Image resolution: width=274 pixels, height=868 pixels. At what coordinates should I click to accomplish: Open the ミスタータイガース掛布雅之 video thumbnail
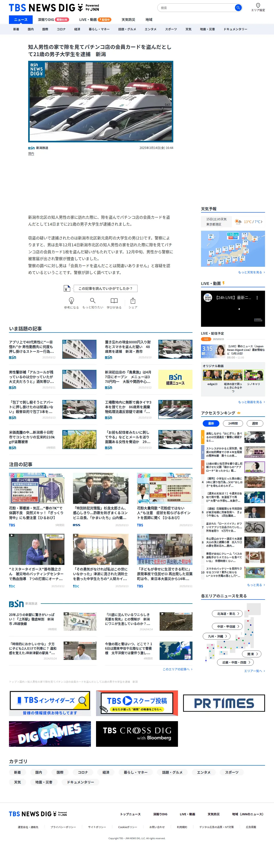(36, 549)
